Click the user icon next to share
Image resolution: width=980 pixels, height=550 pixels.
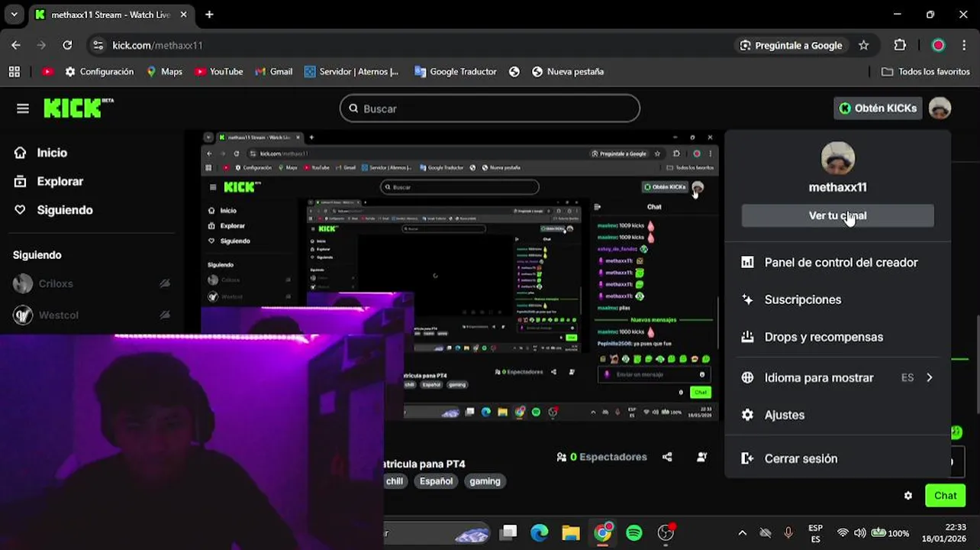[701, 457]
